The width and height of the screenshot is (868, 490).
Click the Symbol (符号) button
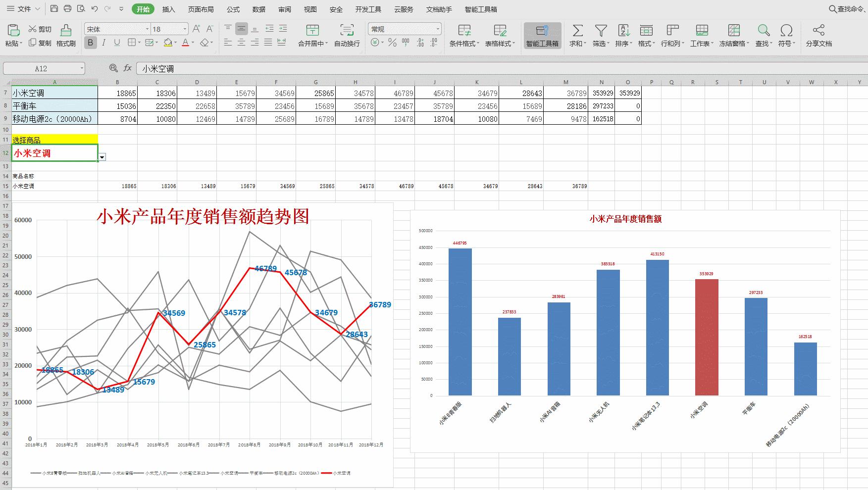click(x=786, y=36)
